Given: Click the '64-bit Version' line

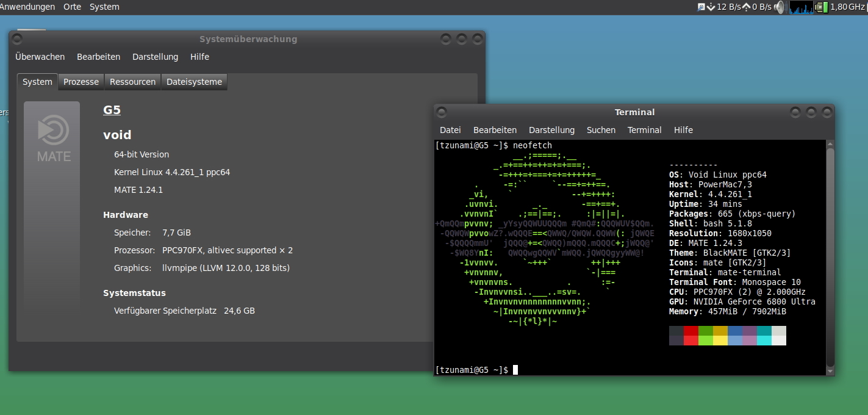Looking at the screenshot, I should 142,154.
